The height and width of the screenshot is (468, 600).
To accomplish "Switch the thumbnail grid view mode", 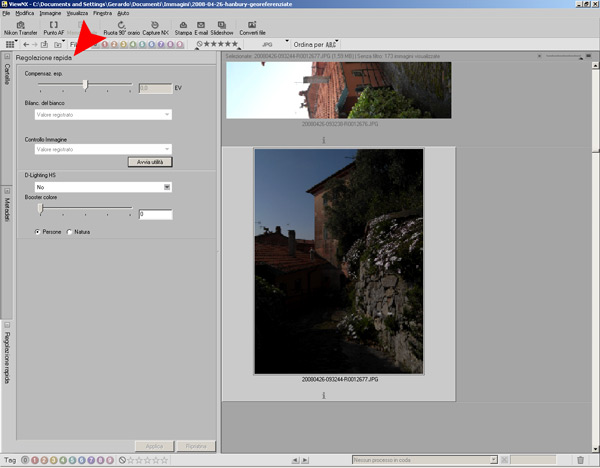I will pos(10,44).
